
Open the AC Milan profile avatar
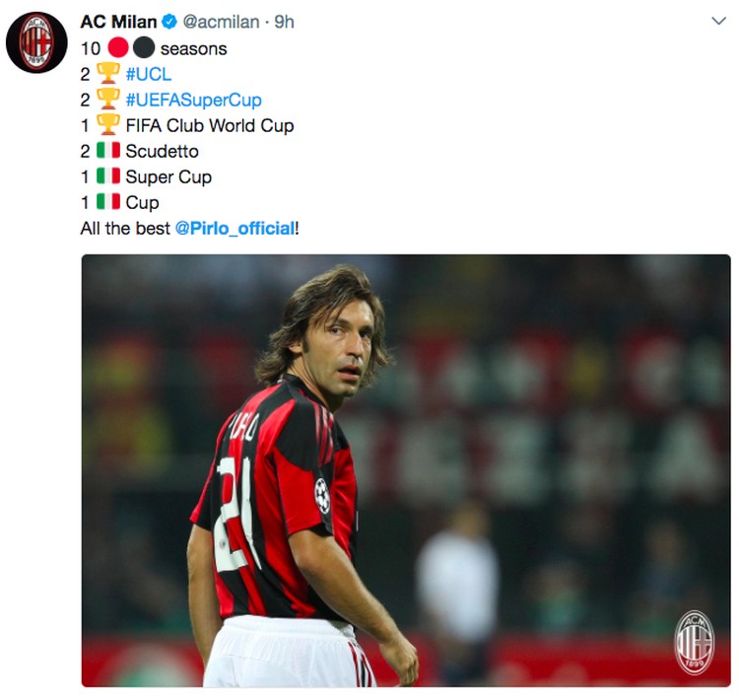coord(36,42)
